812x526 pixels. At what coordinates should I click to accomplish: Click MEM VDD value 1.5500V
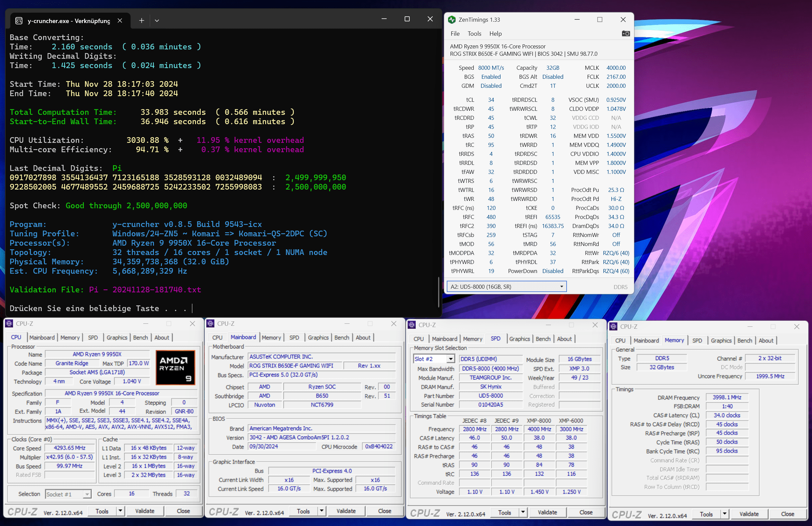616,136
